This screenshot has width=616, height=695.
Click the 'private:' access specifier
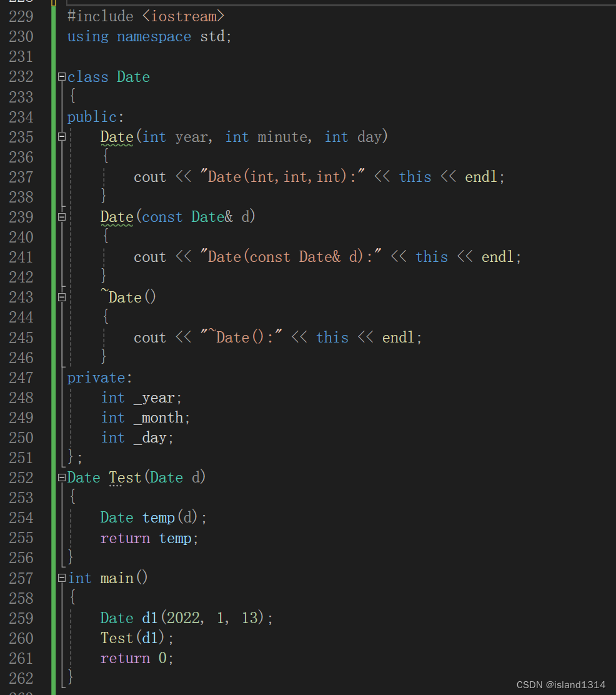click(x=100, y=377)
